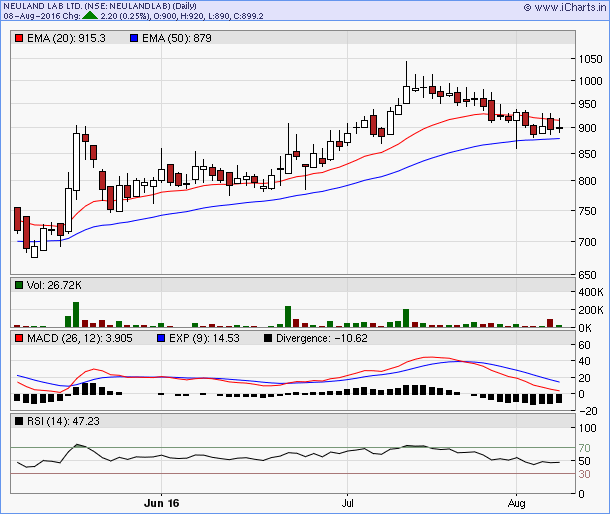
Task: Click the www.iCharts.in copyright text
Action: (565, 7)
